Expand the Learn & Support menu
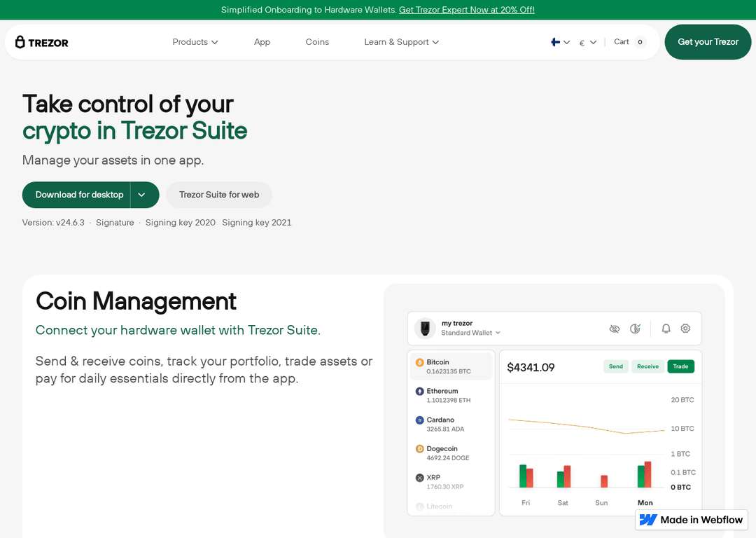 401,42
